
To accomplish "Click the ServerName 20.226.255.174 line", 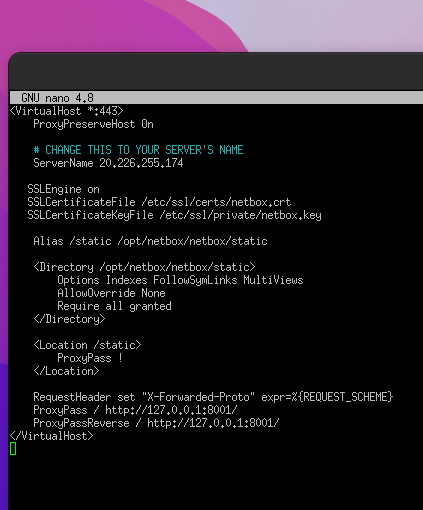I will (x=108, y=163).
